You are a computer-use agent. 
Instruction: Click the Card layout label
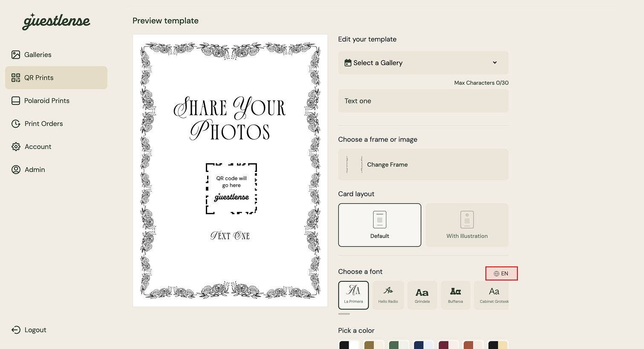(356, 194)
